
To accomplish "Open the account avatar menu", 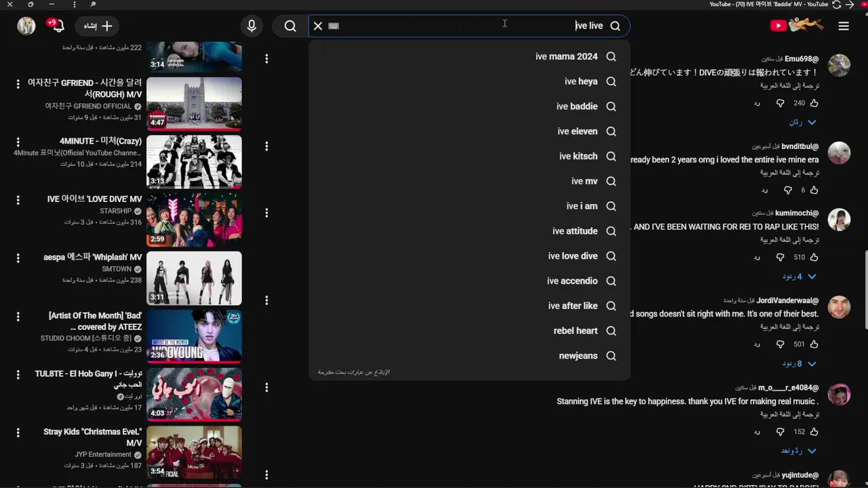I will click(26, 26).
